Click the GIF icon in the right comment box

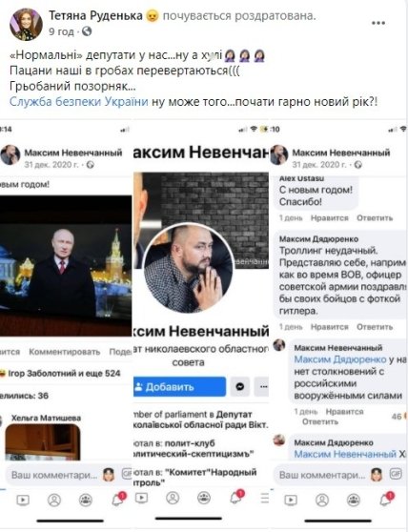(x=396, y=474)
